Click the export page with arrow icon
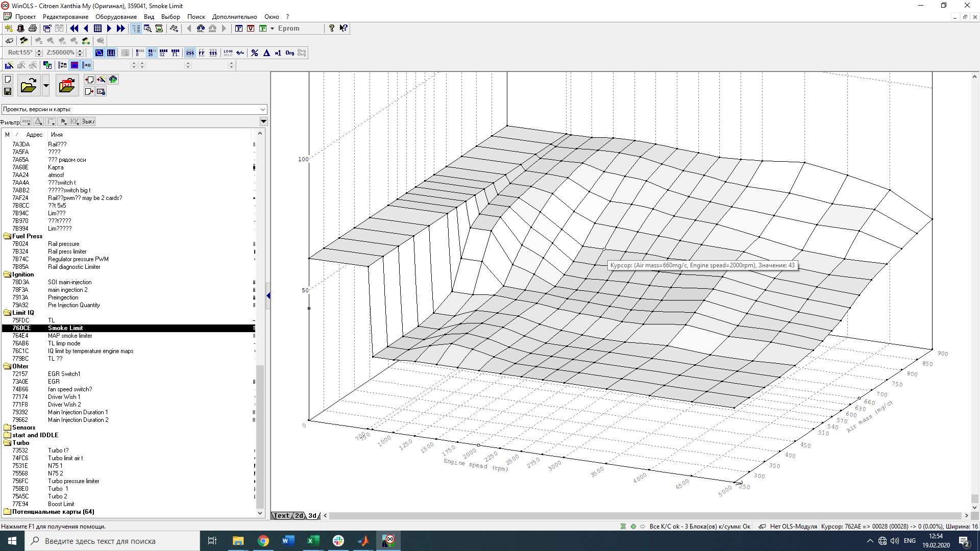The width and height of the screenshot is (980, 551). (x=89, y=91)
